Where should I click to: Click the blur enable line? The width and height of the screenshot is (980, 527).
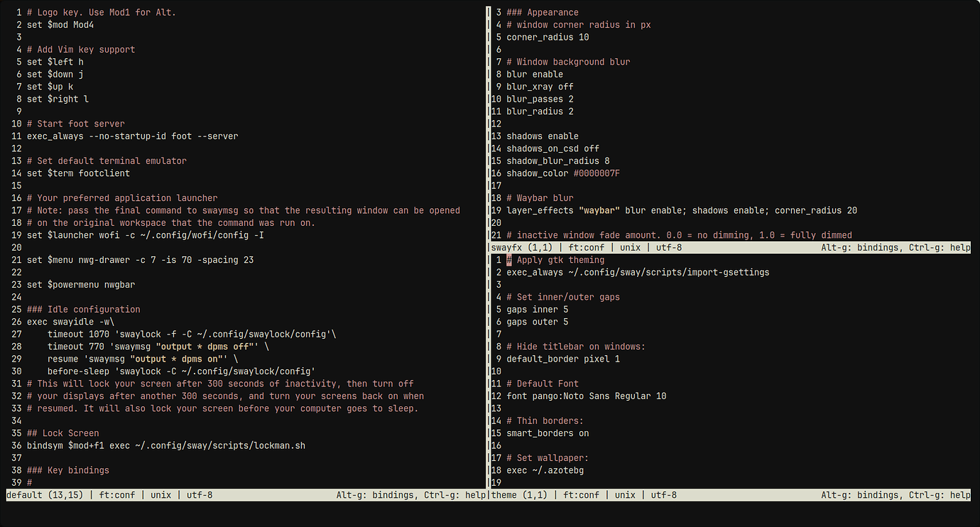536,74
